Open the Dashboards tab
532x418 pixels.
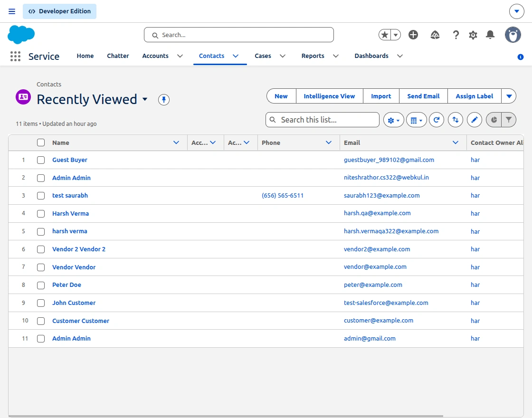(x=371, y=56)
